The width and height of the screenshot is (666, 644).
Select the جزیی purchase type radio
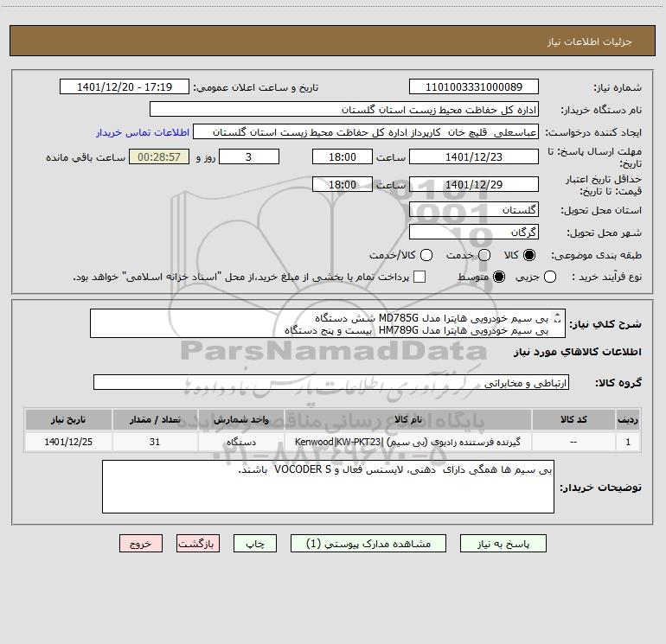point(550,277)
